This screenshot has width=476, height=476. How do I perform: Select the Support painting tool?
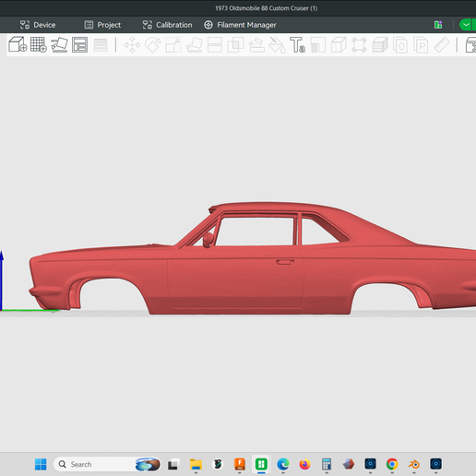point(256,45)
